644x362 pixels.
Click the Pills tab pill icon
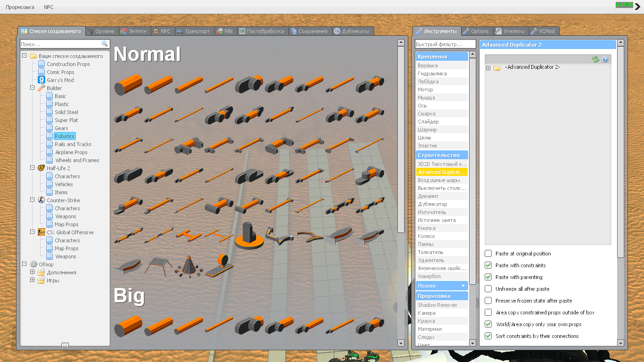pyautogui.click(x=220, y=31)
